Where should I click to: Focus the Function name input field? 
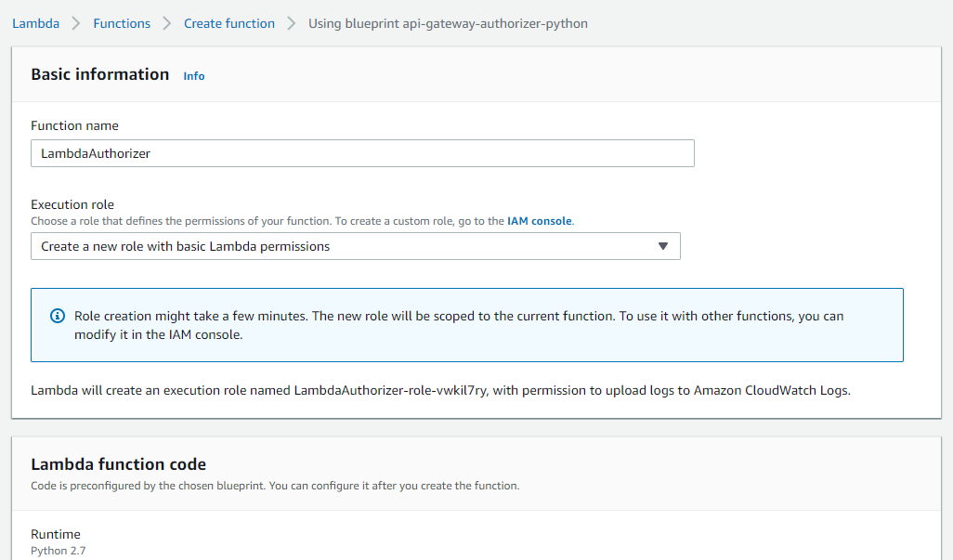(x=362, y=153)
